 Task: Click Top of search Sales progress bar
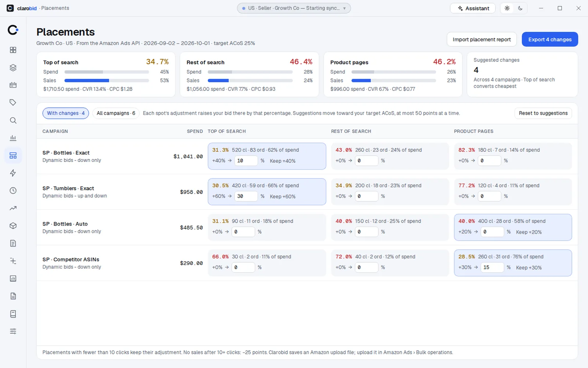(x=107, y=80)
